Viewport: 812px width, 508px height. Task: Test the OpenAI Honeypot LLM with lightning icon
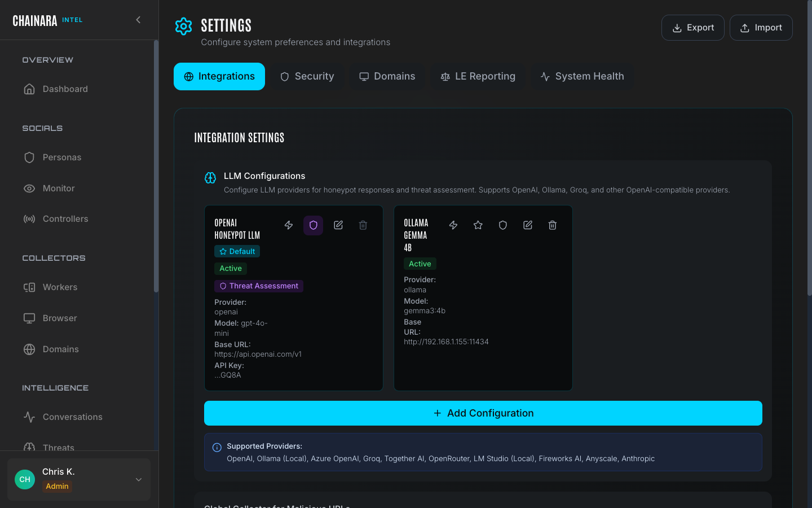coord(289,225)
